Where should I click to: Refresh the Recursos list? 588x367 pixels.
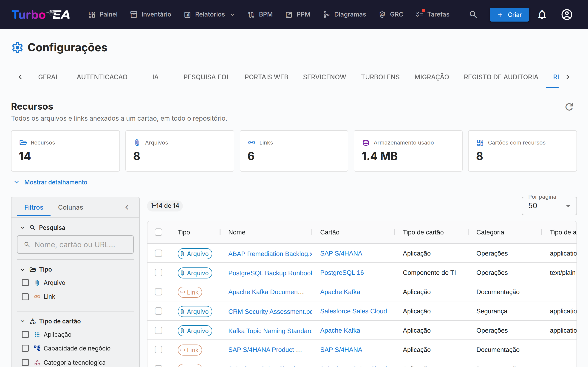click(x=569, y=107)
